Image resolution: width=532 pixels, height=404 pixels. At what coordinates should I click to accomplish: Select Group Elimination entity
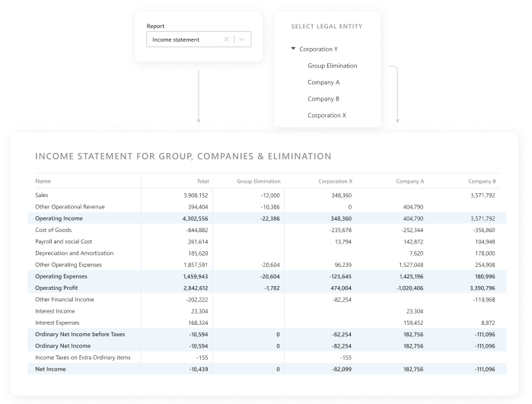click(332, 65)
